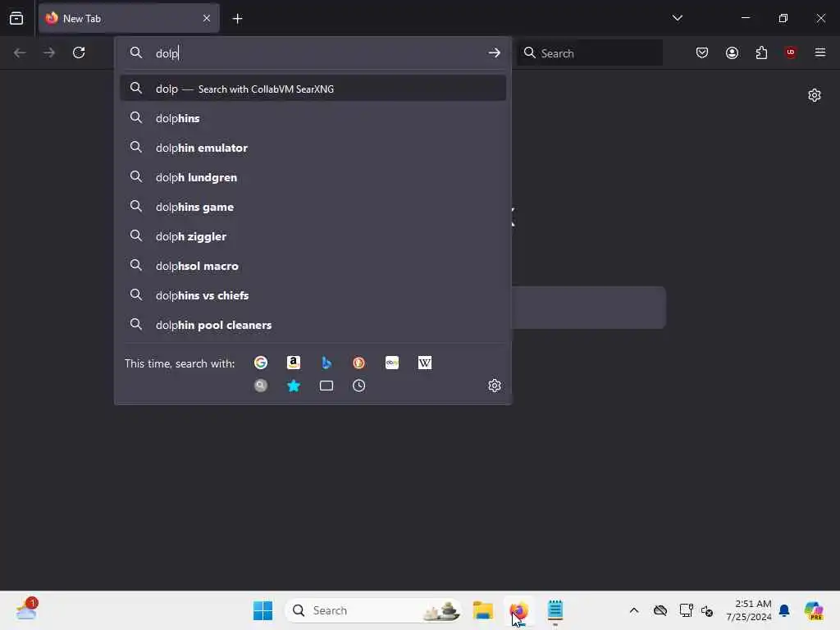Click the go arrow in the address bar
840x630 pixels.
494,52
